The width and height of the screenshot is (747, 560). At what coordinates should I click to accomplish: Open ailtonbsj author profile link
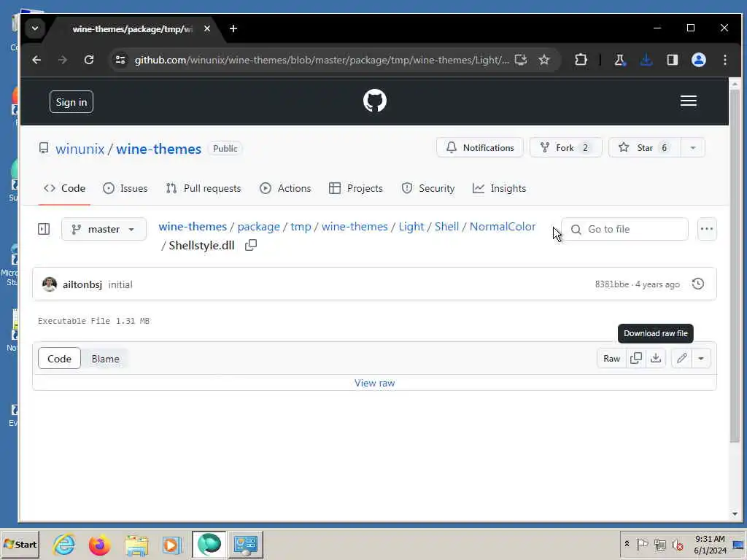click(x=82, y=284)
